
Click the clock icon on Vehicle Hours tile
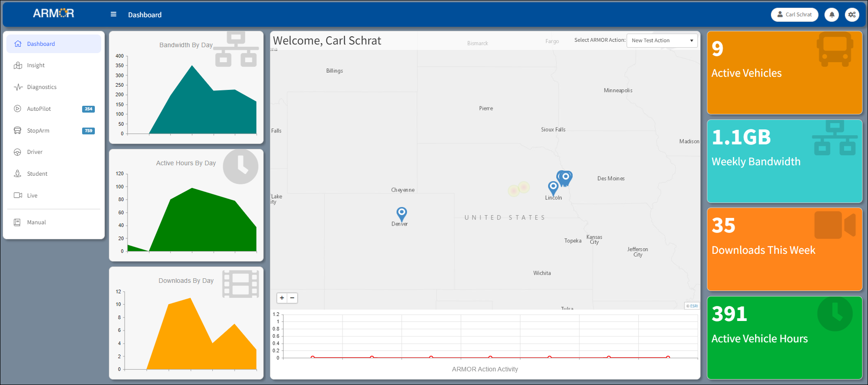pos(835,314)
